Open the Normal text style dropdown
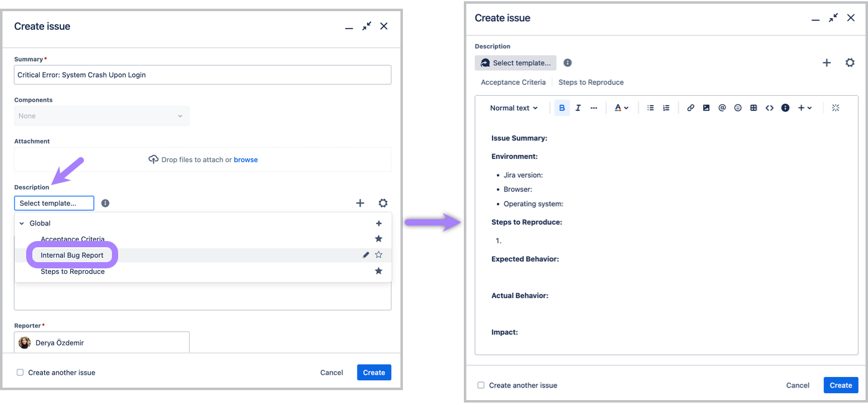Screen dimensions: 868x410 (514, 108)
